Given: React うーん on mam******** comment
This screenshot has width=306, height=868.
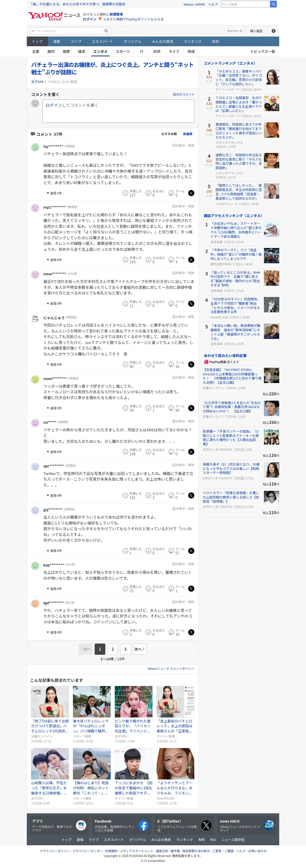Looking at the screenshot, I should 177,408.
